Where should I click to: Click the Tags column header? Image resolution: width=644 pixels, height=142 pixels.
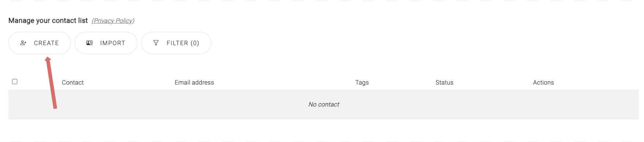pyautogui.click(x=362, y=83)
